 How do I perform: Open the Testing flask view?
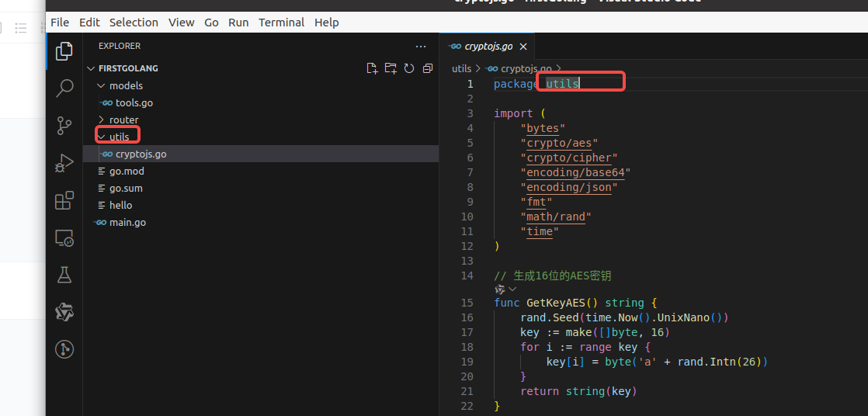(64, 275)
